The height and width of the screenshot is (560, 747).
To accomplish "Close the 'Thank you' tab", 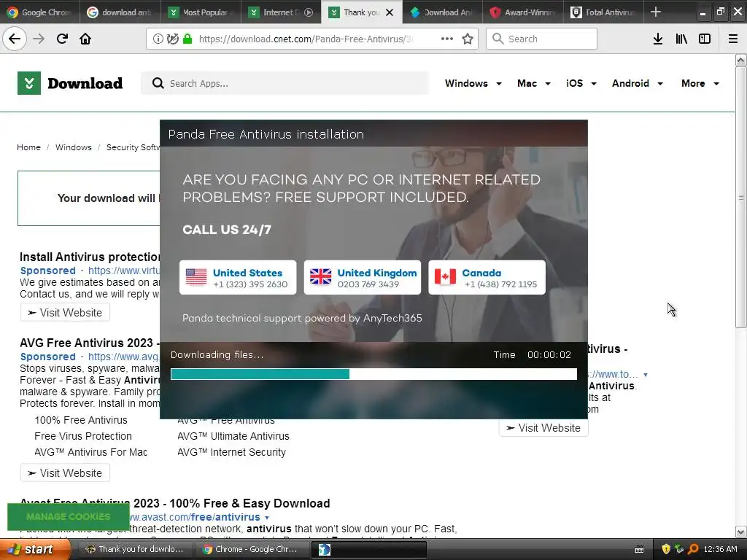I will tap(390, 12).
